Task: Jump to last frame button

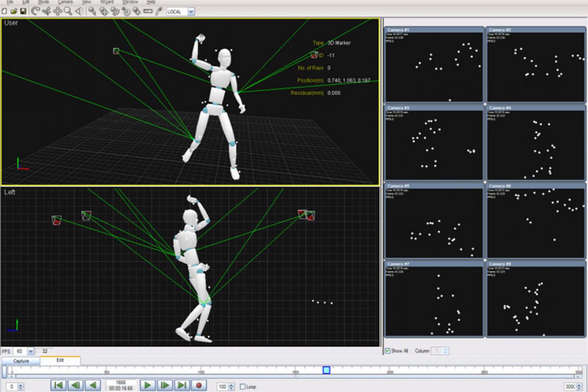Action: tap(182, 385)
